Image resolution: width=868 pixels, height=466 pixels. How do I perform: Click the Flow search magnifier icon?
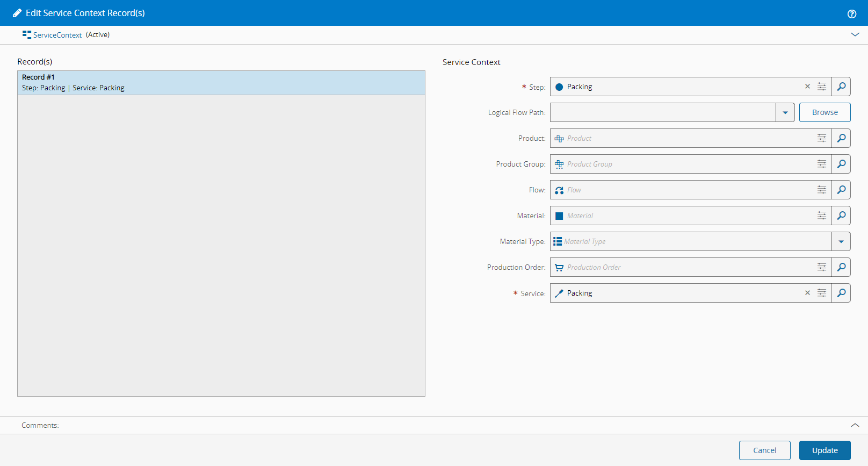click(841, 190)
